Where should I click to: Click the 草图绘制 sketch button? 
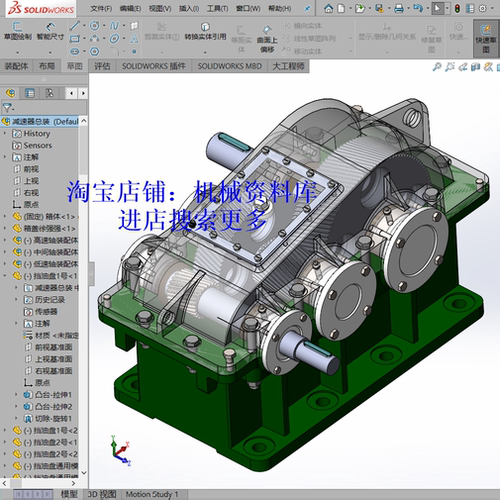click(x=17, y=31)
